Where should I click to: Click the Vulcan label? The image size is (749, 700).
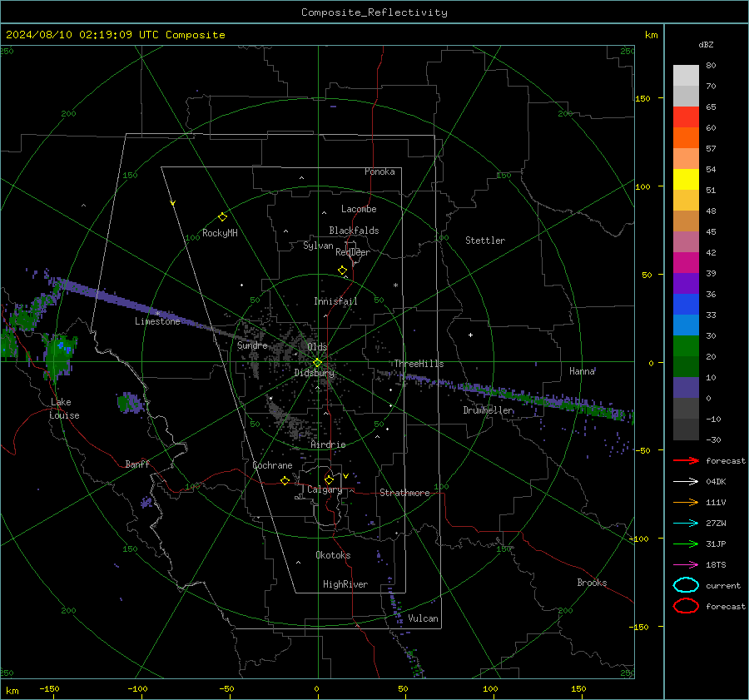(x=423, y=618)
